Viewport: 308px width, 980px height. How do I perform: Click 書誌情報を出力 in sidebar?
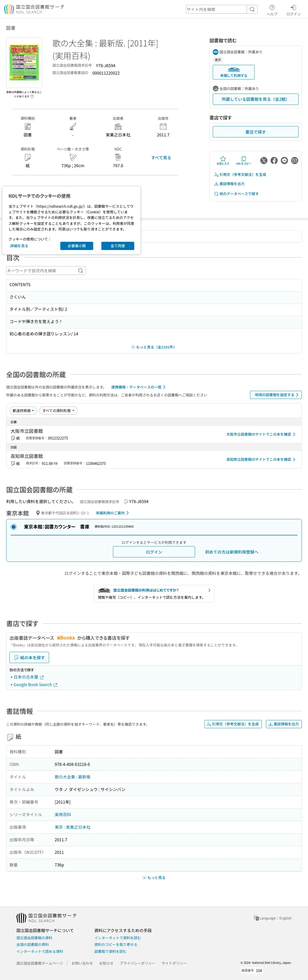pyautogui.click(x=229, y=184)
